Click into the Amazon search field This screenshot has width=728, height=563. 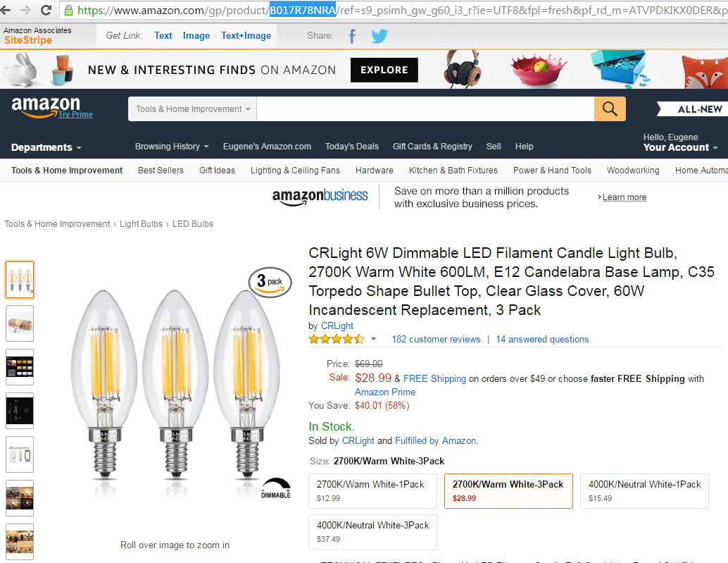(x=425, y=109)
